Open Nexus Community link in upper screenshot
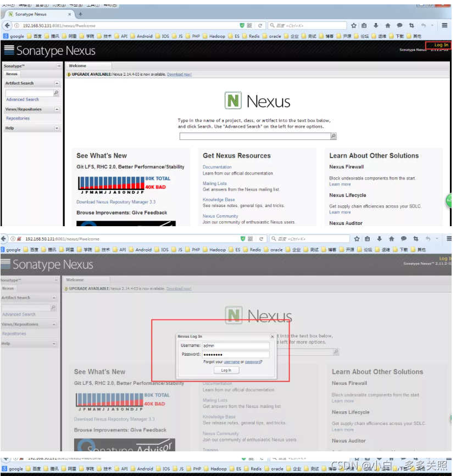 pyautogui.click(x=220, y=216)
